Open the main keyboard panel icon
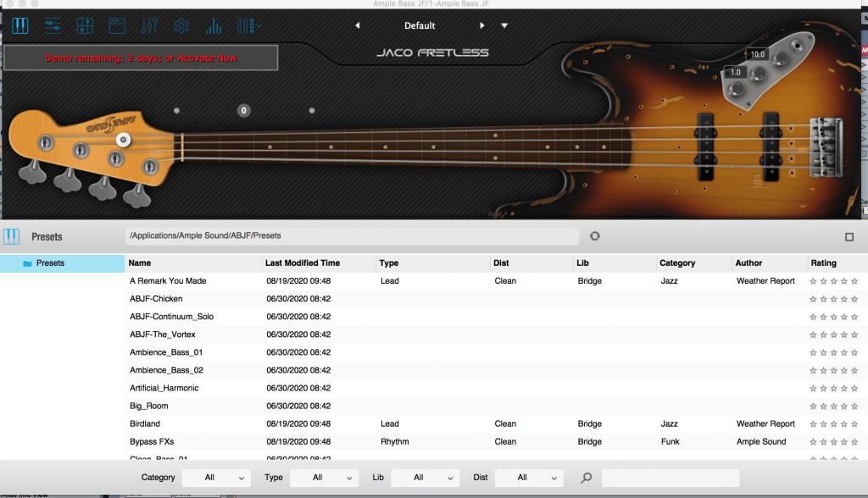868x498 pixels. point(20,25)
